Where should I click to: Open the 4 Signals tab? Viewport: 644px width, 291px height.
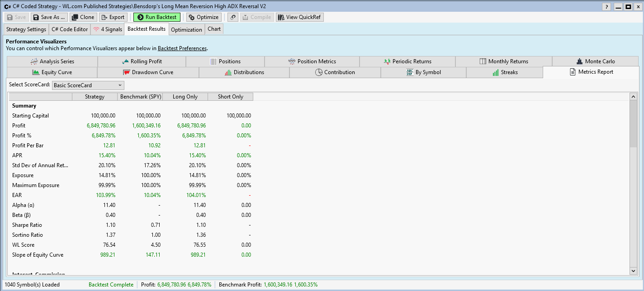click(107, 29)
